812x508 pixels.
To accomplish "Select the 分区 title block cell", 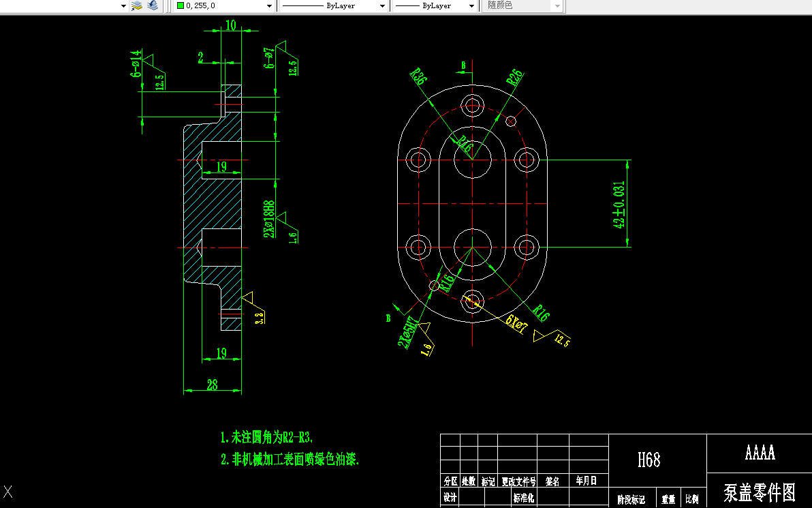I will [450, 481].
